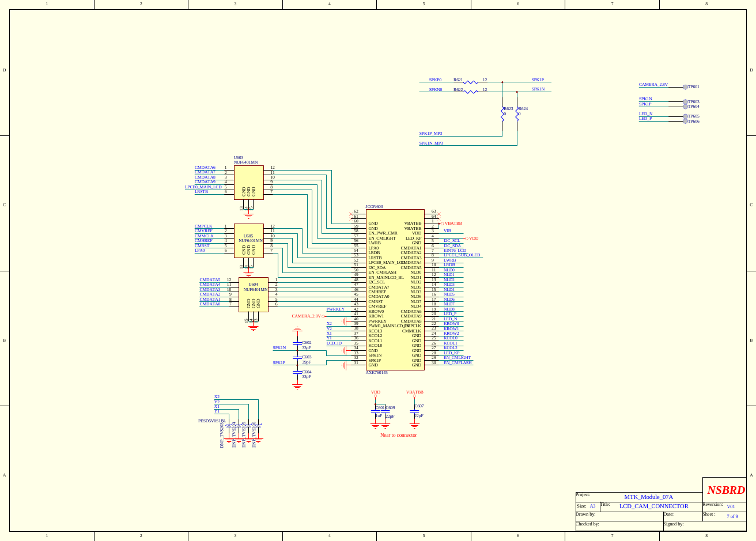Select the U605 NUF6401MN component symbol
Screen dimensions: 756x541
tap(248, 241)
